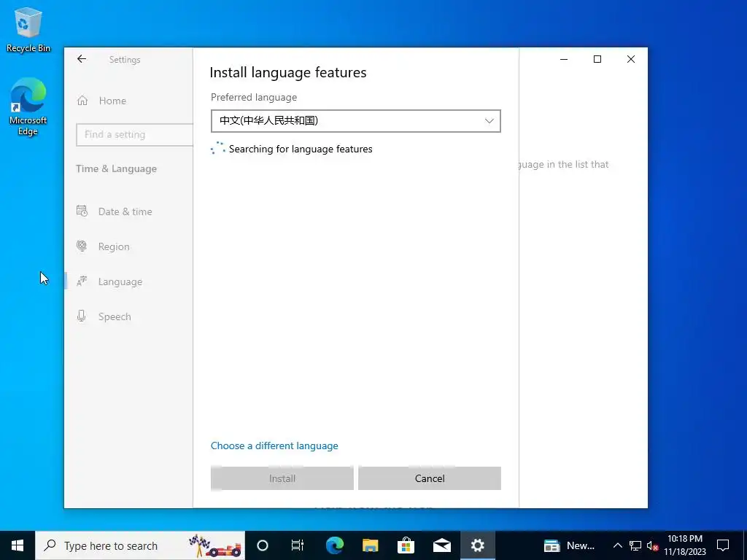
Task: Open the Action Center notifications icon
Action: point(723,545)
